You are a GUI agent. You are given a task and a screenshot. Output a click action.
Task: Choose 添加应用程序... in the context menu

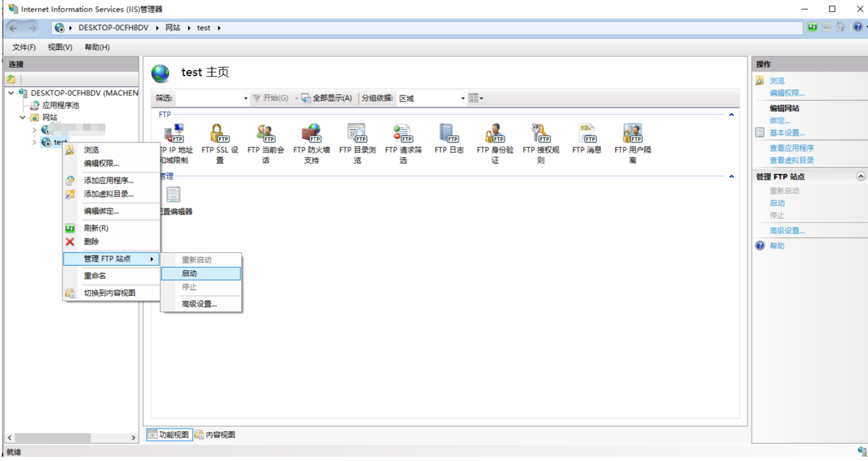coord(111,180)
